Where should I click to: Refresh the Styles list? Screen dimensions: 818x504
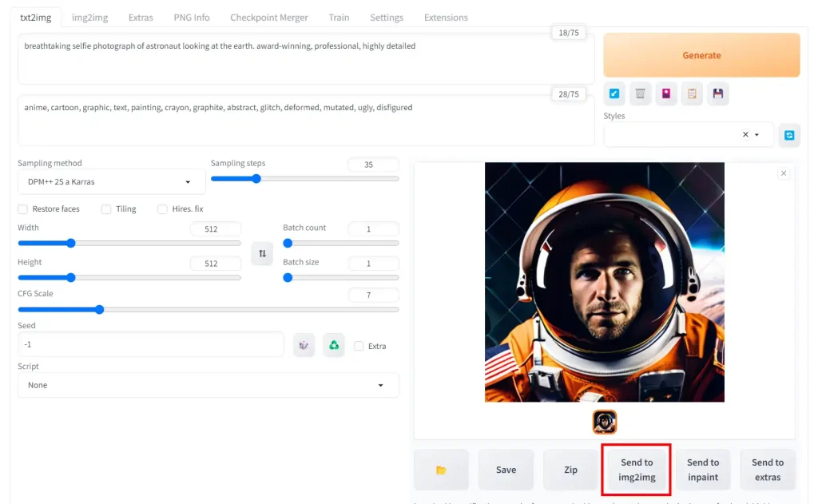789,135
